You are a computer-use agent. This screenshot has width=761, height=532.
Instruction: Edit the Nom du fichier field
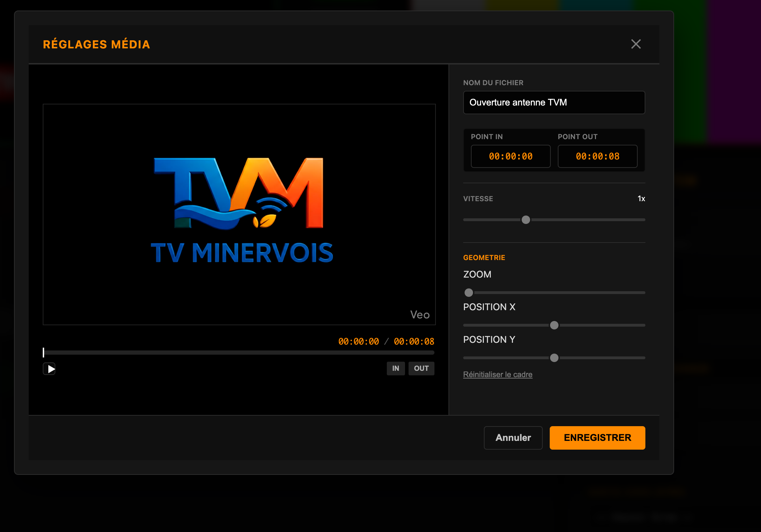[x=554, y=102]
